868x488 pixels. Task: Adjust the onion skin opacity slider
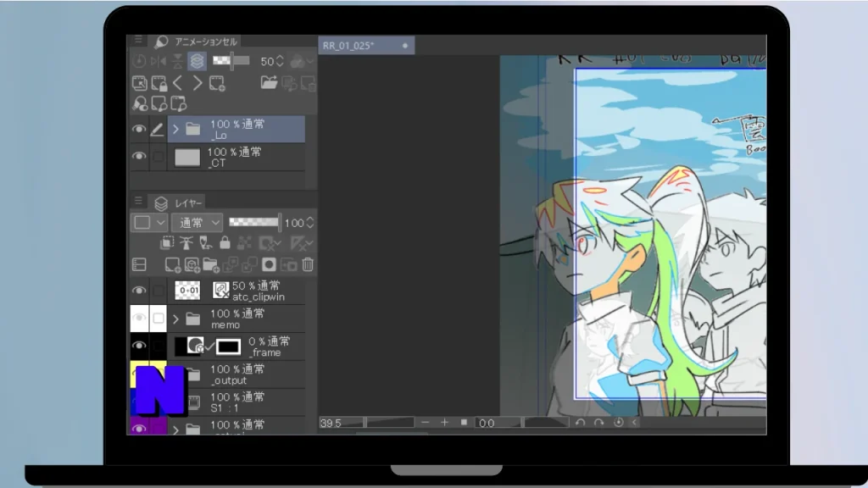231,61
